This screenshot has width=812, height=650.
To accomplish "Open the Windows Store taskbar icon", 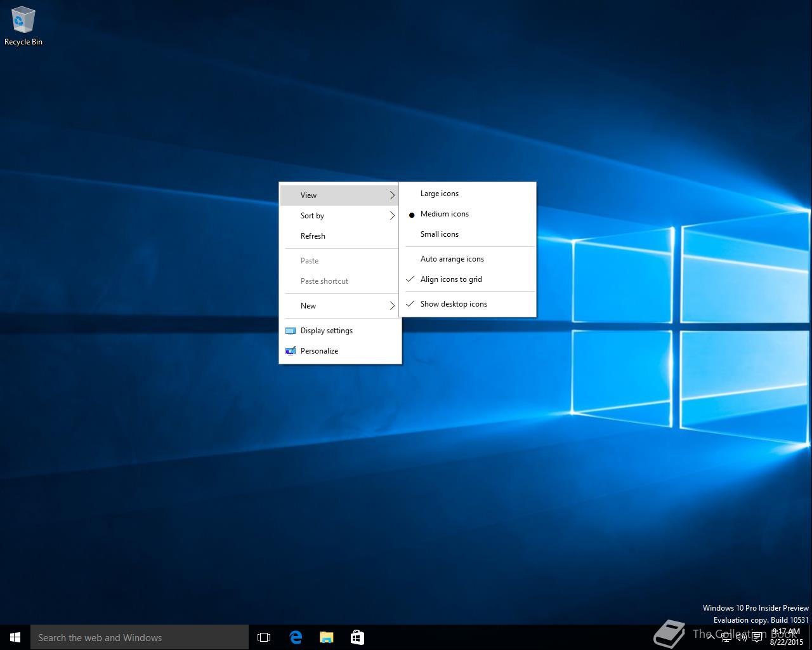I will (357, 637).
